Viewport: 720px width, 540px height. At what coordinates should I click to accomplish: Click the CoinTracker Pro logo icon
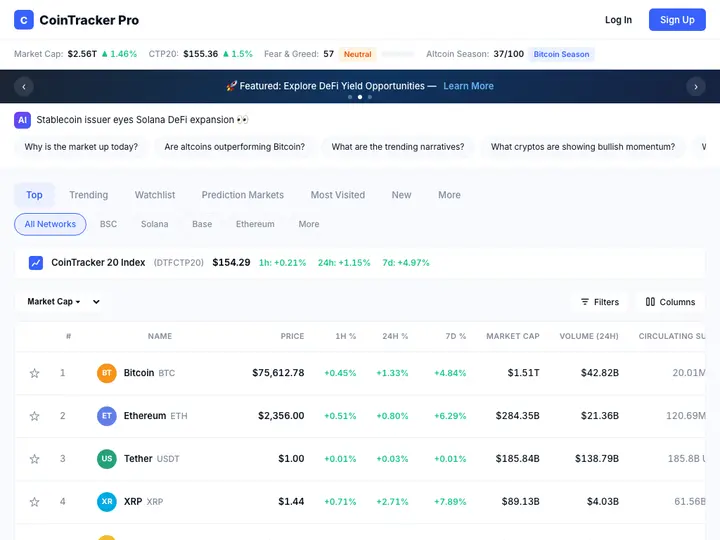click(24, 20)
